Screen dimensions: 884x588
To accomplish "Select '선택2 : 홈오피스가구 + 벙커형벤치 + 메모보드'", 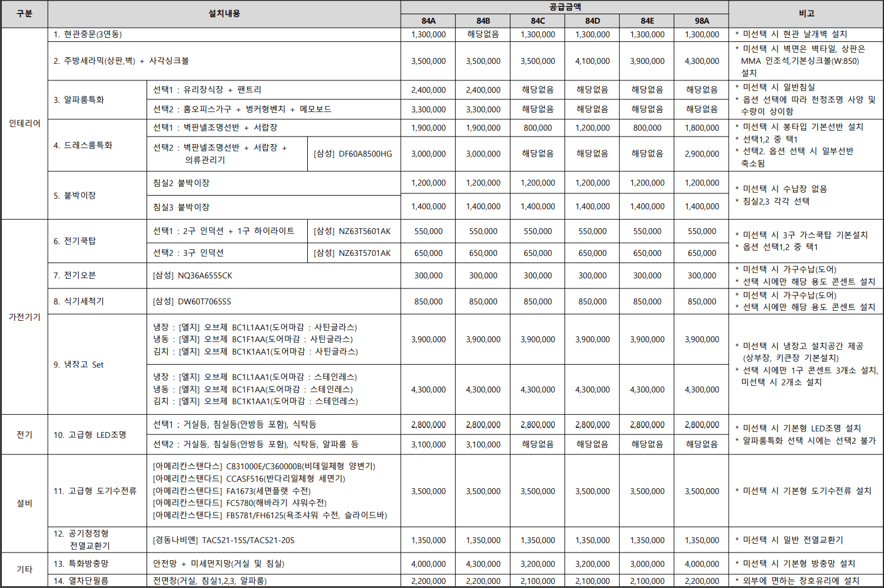I will point(274,109).
